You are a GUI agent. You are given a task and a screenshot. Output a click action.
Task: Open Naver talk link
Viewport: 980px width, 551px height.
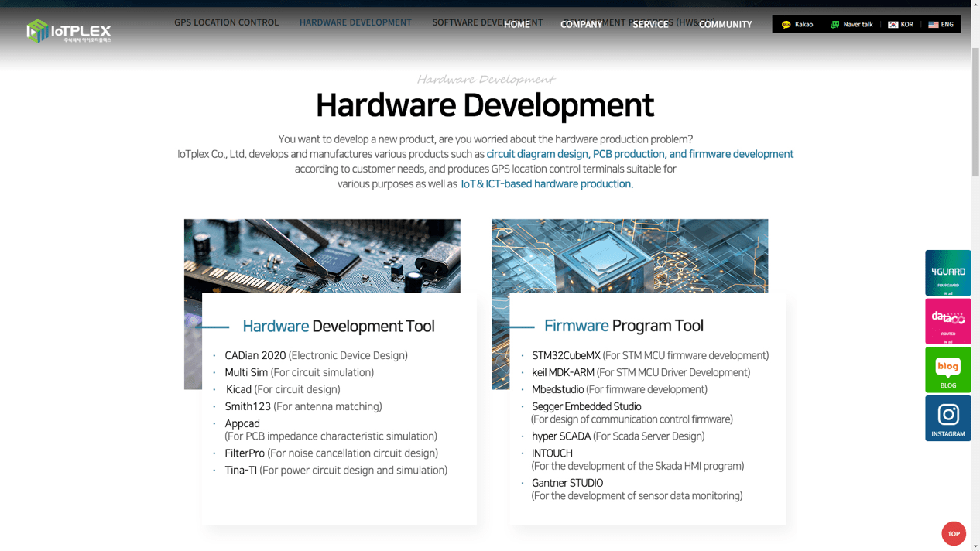(x=852, y=24)
